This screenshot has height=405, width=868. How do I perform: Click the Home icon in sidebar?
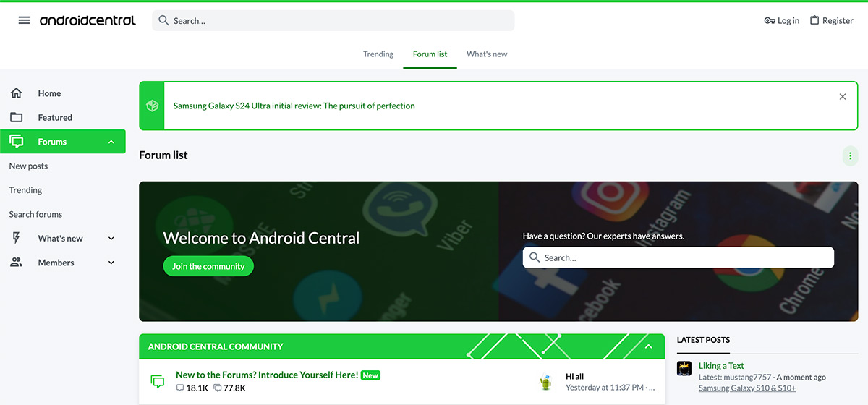pos(16,93)
